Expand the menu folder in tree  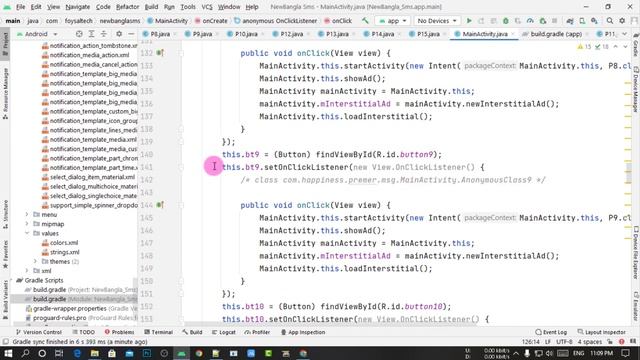pos(27,214)
